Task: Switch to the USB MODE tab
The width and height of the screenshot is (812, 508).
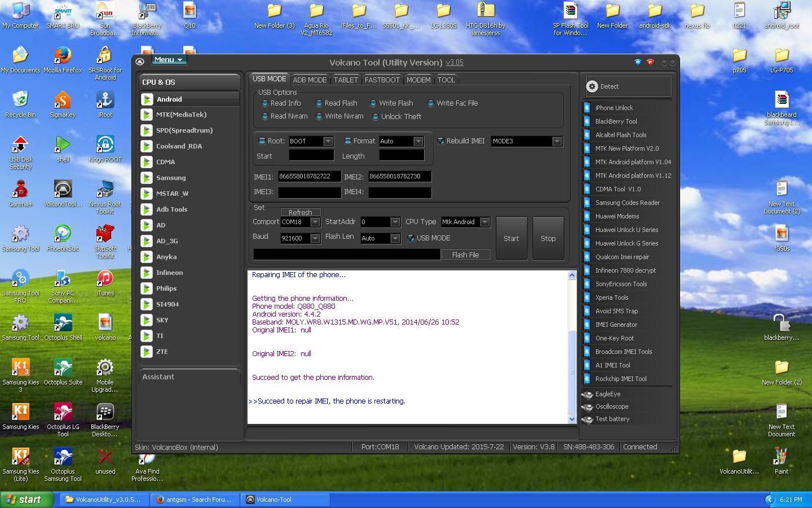Action: click(269, 79)
